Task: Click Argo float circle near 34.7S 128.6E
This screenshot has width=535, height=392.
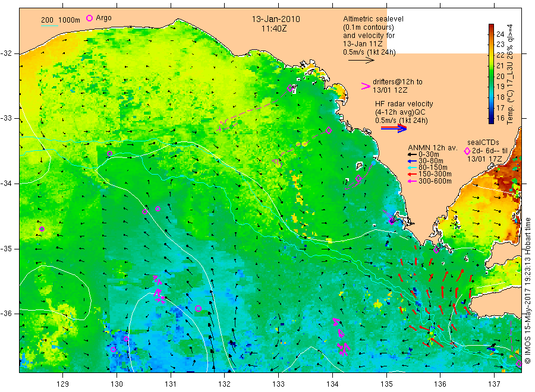Action: pyautogui.click(x=42, y=229)
